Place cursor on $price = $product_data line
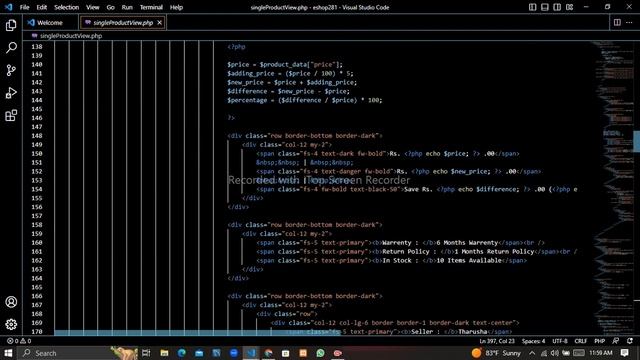The width and height of the screenshot is (640, 360). click(285, 64)
